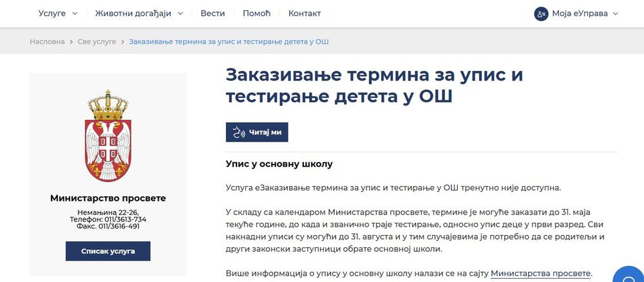Click the Министарство просвете sidebar heading
The height and width of the screenshot is (282, 644).
pyautogui.click(x=108, y=198)
